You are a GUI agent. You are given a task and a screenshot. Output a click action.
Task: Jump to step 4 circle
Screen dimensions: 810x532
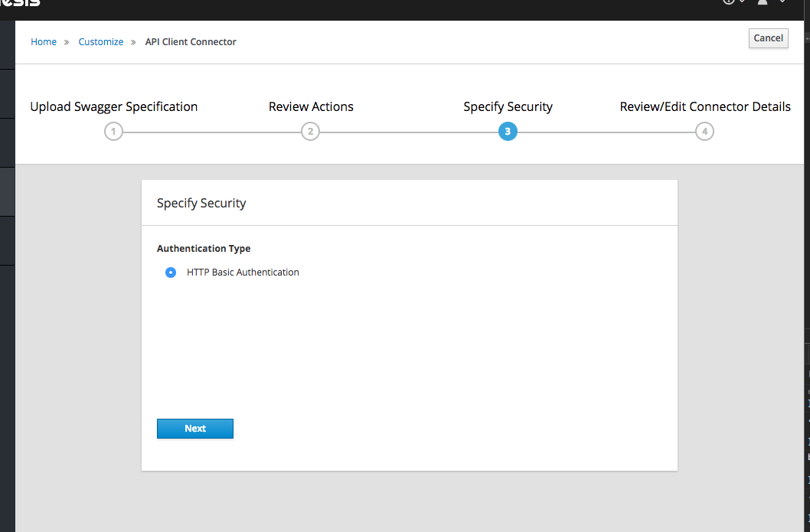click(704, 131)
